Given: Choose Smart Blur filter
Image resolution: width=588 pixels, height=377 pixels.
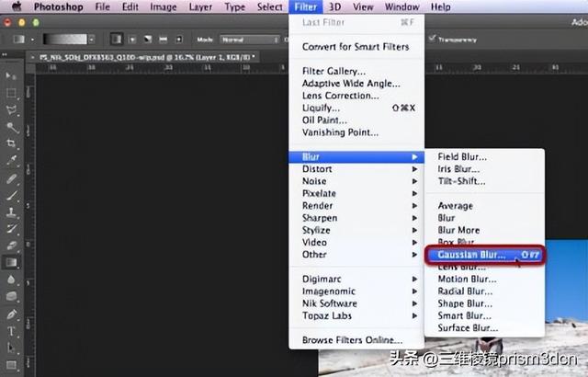Looking at the screenshot, I should [x=484, y=315].
